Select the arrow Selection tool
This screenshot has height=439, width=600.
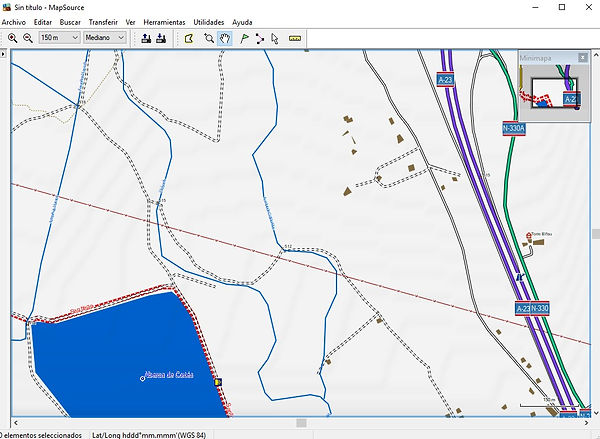[274, 38]
